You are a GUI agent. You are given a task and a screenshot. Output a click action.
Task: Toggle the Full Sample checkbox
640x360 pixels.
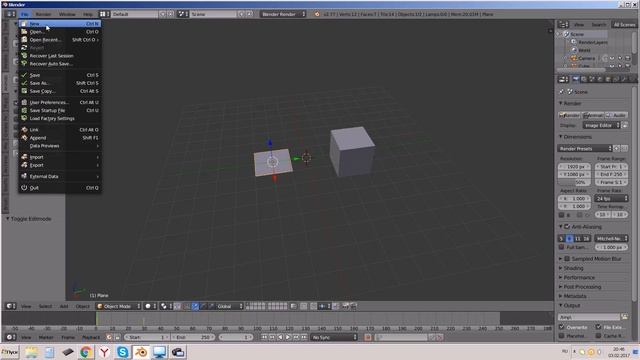pos(562,247)
